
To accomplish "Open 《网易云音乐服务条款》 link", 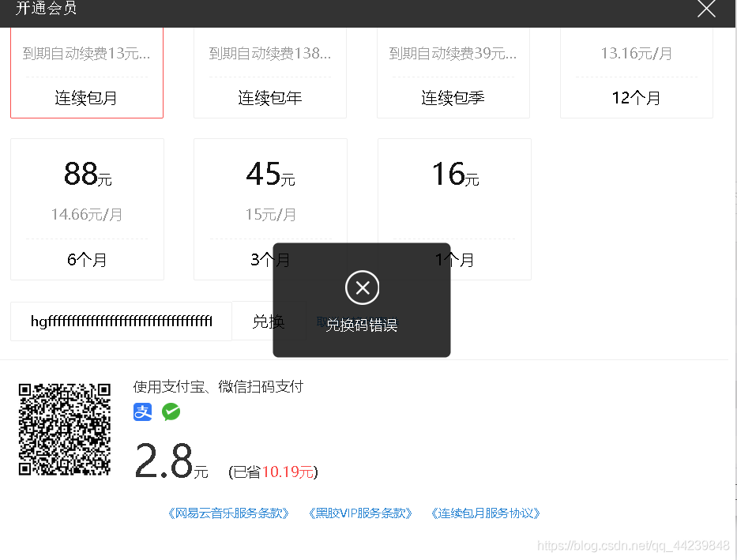I will tap(228, 513).
